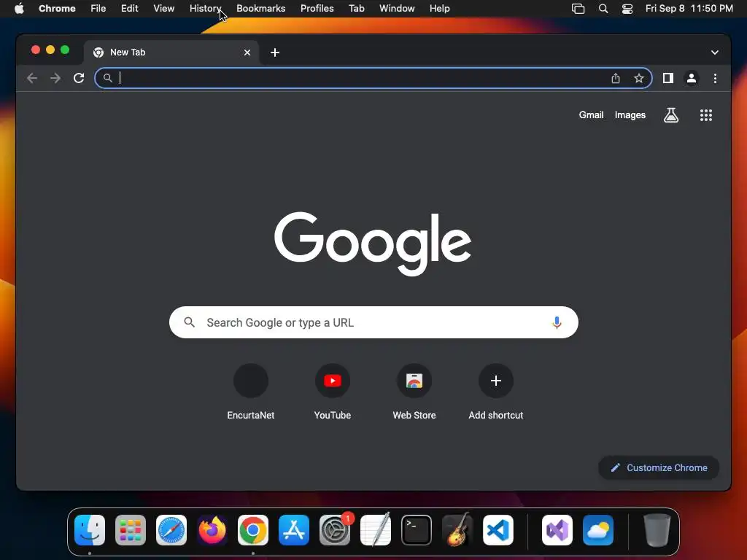Viewport: 747px width, 560px height.
Task: Open Visual Studio from the dock
Action: [x=557, y=530]
